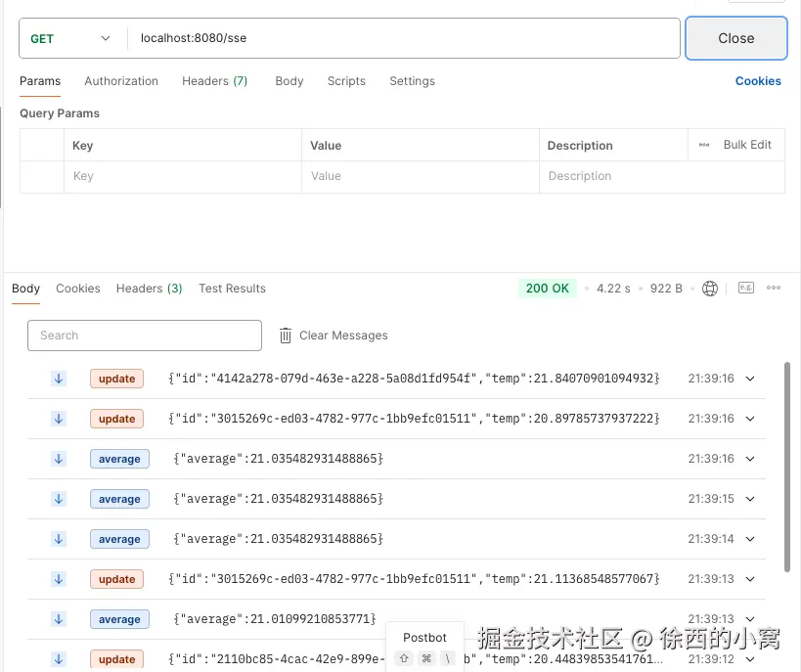Open the request Headers (7) tab

214,81
